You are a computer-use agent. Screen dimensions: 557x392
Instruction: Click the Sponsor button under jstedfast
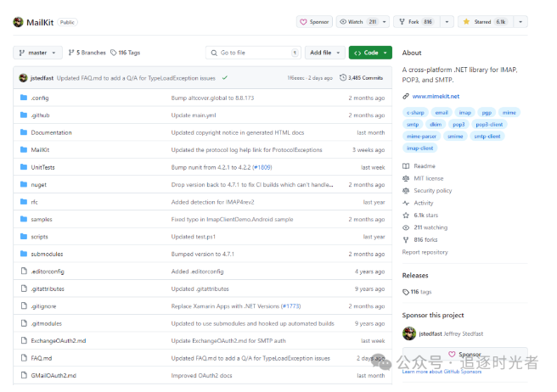465,354
